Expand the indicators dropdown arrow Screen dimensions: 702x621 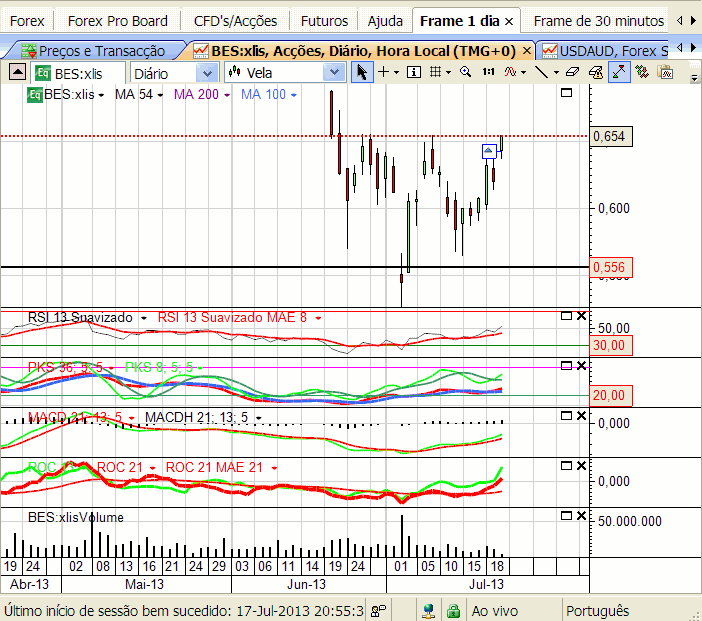coord(523,73)
